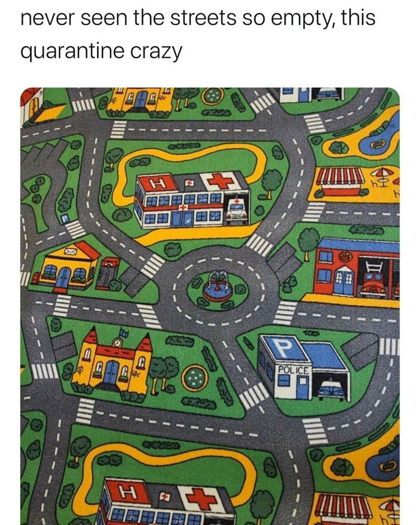Click the fountain in the roundabout center

pos(218,286)
